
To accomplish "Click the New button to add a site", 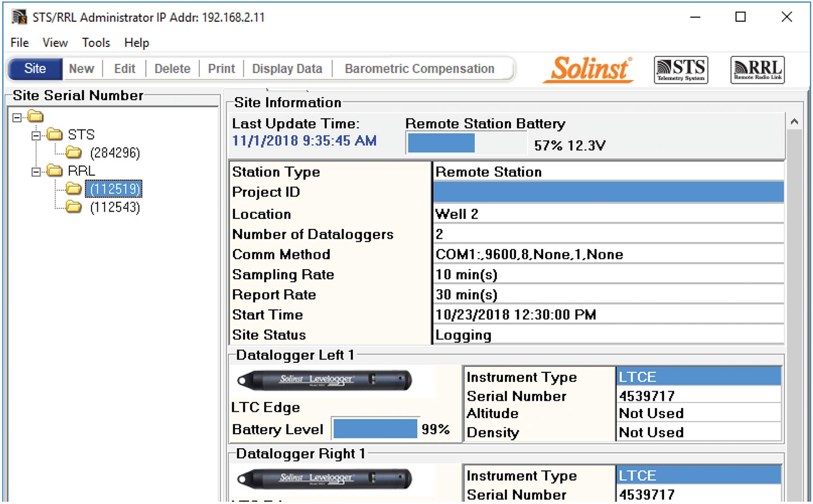I will tap(82, 68).
